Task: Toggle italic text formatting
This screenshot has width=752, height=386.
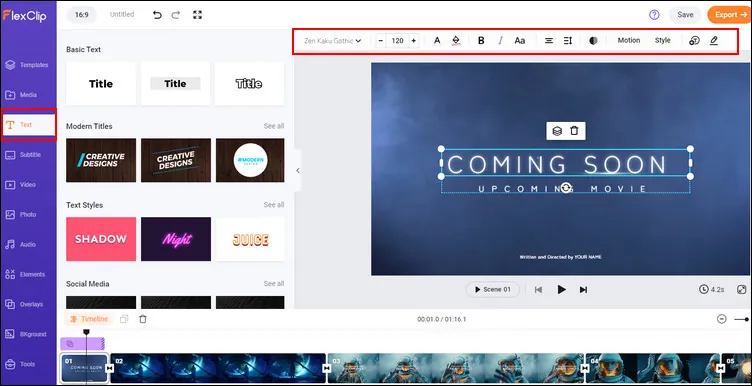Action: [x=500, y=41]
